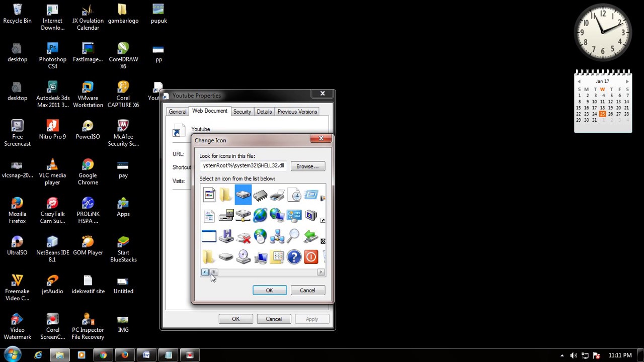Switch to the Security tab

(x=242, y=111)
